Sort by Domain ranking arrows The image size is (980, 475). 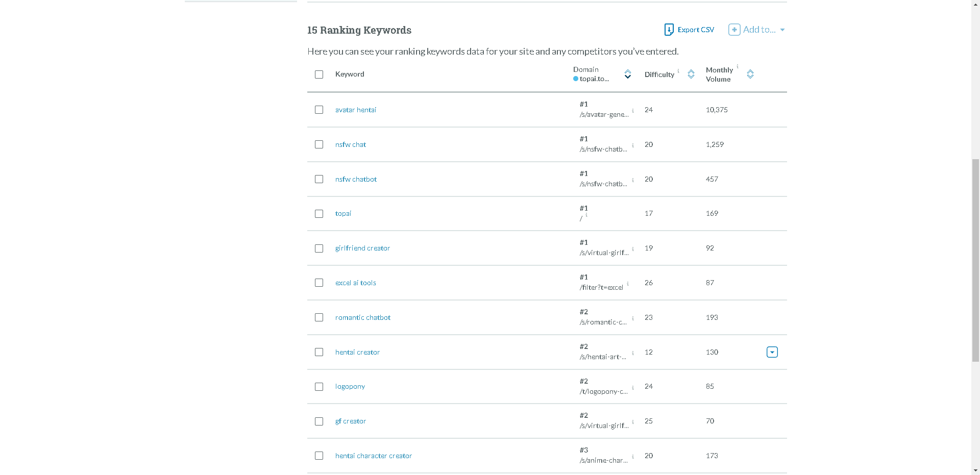coord(628,74)
